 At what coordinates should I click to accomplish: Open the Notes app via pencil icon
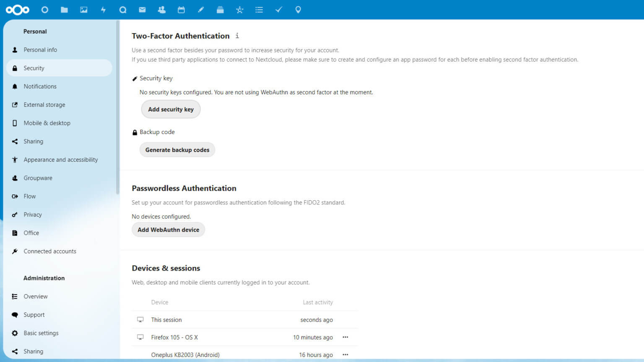[201, 9]
